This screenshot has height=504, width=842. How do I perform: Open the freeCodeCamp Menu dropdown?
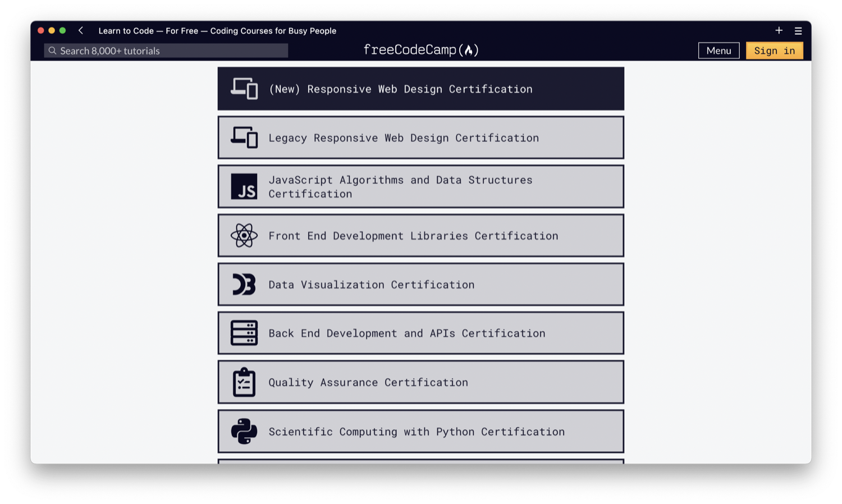click(719, 51)
